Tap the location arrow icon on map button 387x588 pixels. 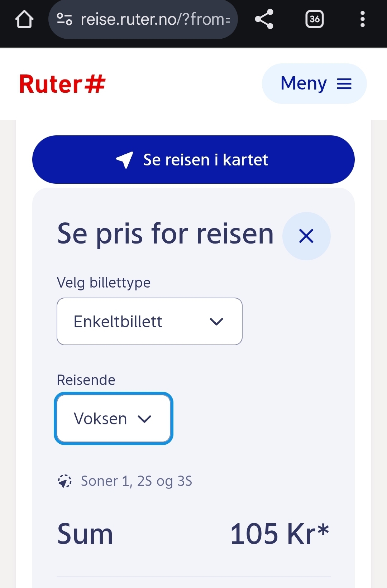(x=125, y=160)
